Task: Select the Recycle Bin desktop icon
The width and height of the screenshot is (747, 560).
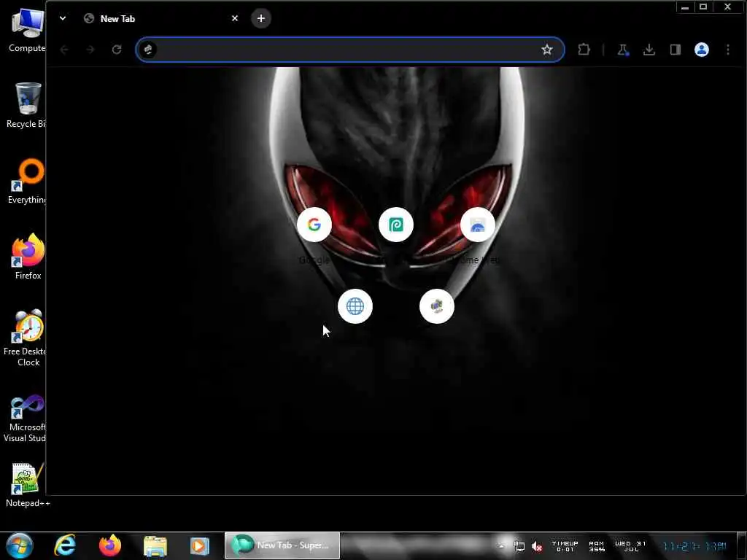Action: pyautogui.click(x=27, y=105)
